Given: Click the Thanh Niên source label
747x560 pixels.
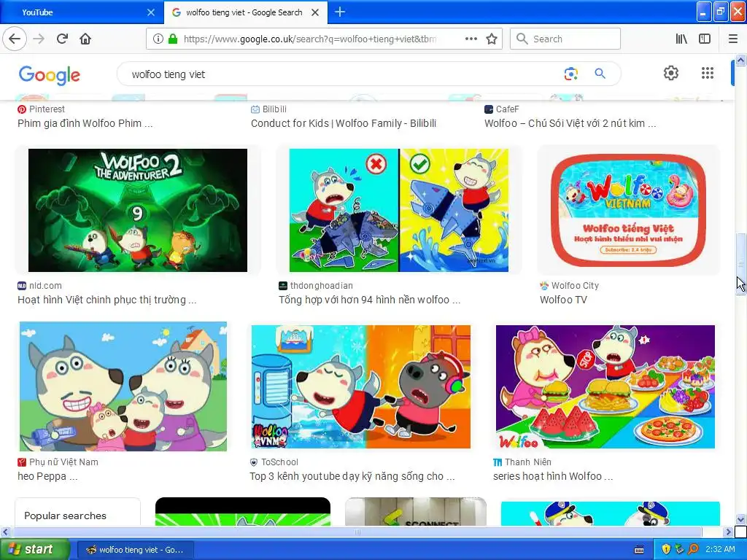Looking at the screenshot, I should click(x=528, y=462).
